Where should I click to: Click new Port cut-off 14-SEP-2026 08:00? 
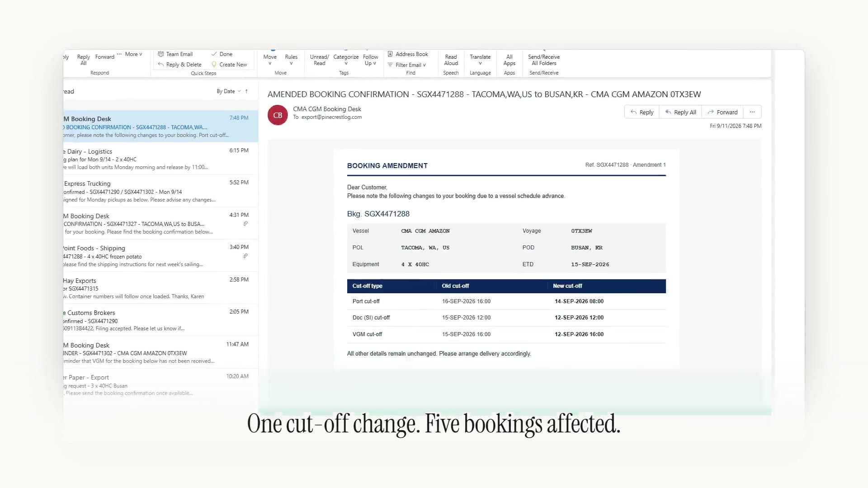[579, 301]
